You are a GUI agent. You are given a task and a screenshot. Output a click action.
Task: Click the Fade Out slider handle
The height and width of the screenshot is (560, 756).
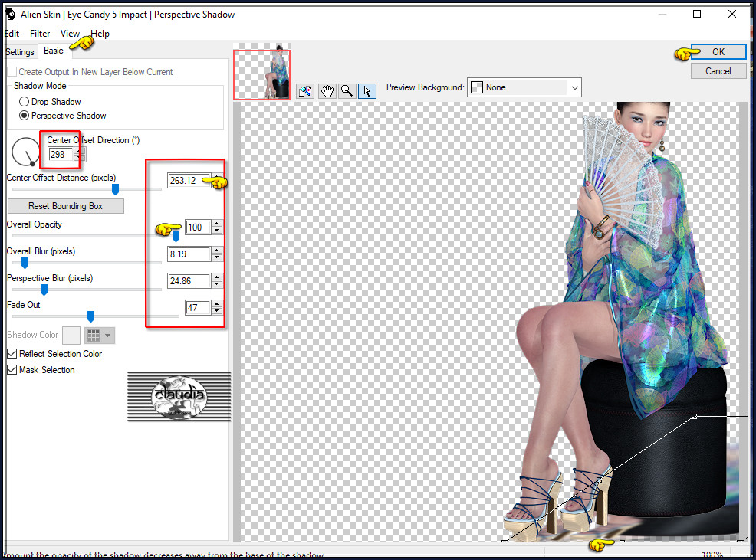tap(90, 316)
